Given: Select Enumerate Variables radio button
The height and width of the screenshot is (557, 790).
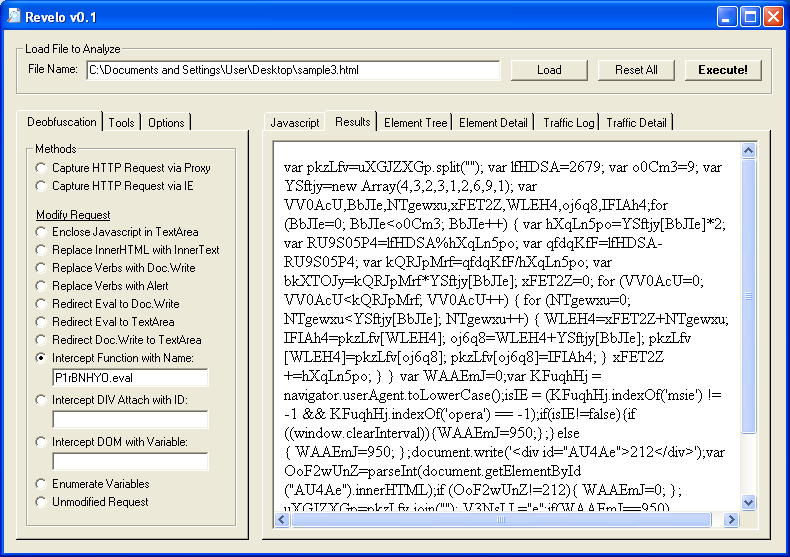Looking at the screenshot, I should [41, 484].
